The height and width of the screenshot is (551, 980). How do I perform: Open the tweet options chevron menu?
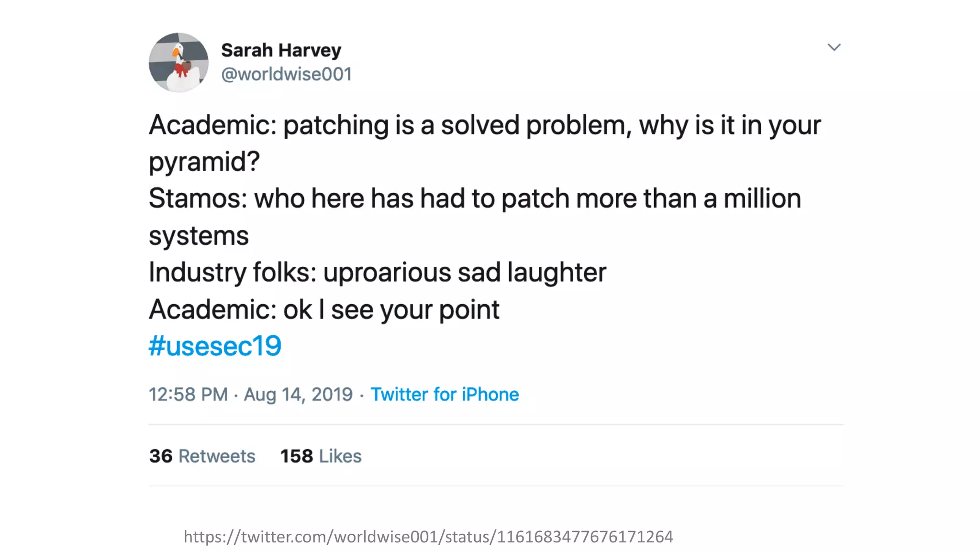pos(834,47)
